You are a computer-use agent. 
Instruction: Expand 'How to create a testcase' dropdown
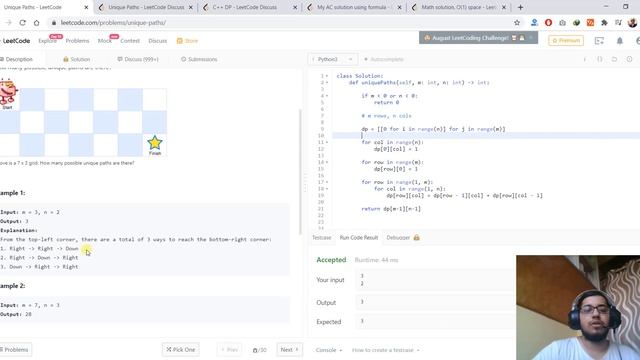click(x=386, y=350)
